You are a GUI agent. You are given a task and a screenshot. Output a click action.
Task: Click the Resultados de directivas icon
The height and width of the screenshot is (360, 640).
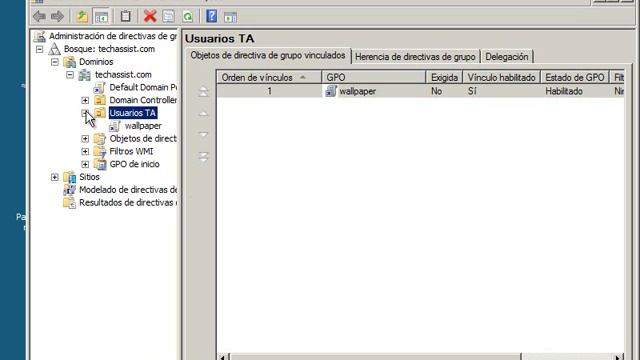click(69, 202)
